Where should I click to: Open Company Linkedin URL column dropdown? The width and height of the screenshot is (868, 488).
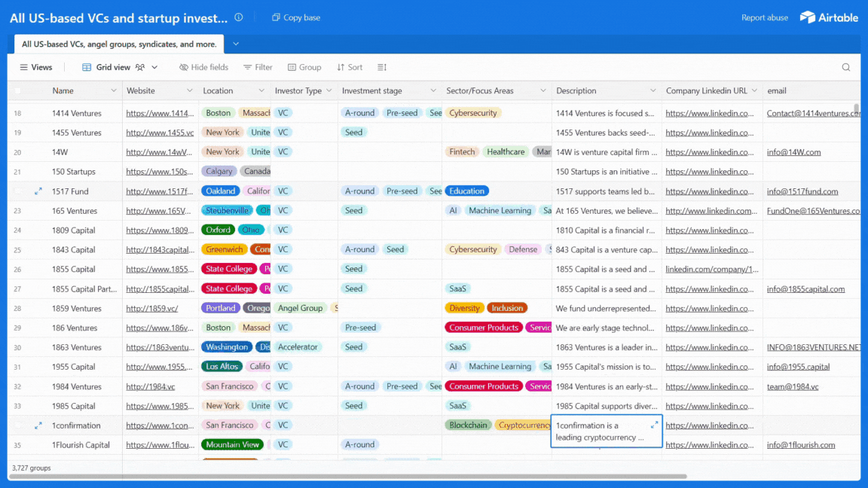[x=754, y=90]
